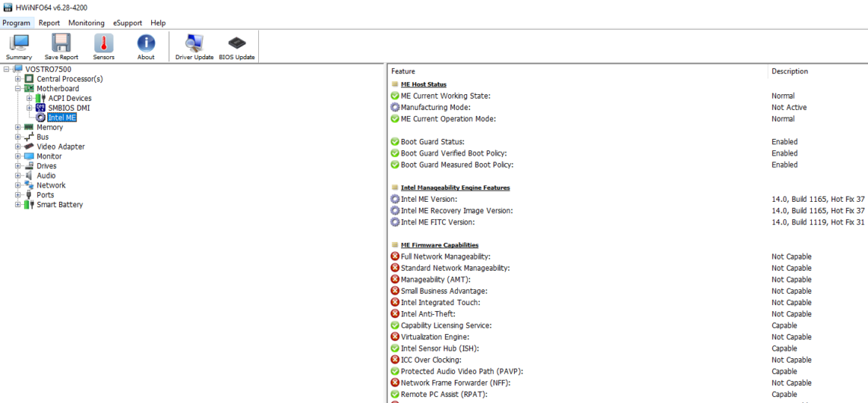Select the ME Firmware Capabilities heading
Screen dimensions: 868x403
pyautogui.click(x=439, y=245)
